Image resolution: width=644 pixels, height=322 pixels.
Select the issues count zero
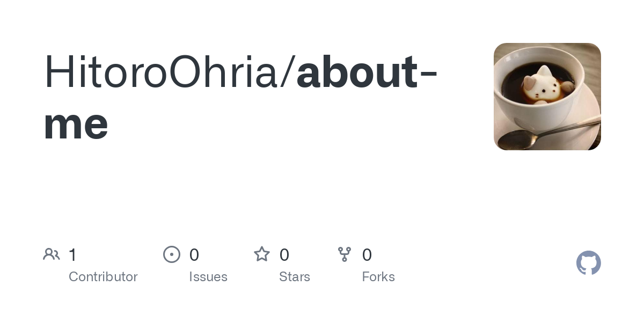194,254
